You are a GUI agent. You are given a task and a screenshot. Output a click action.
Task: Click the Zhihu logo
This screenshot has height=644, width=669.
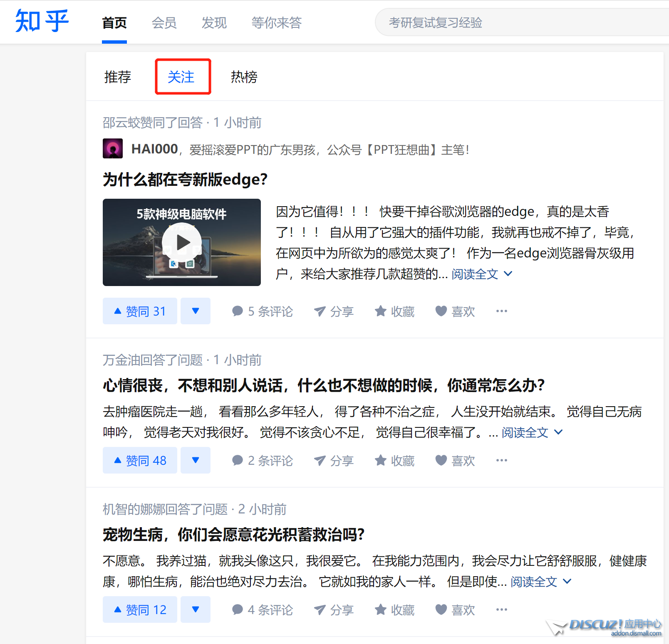point(42,22)
